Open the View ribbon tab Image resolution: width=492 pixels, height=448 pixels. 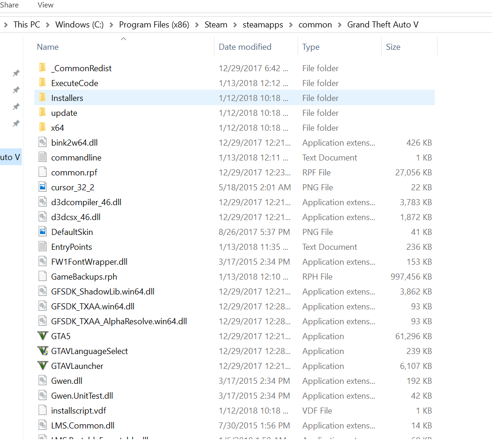[x=46, y=5]
